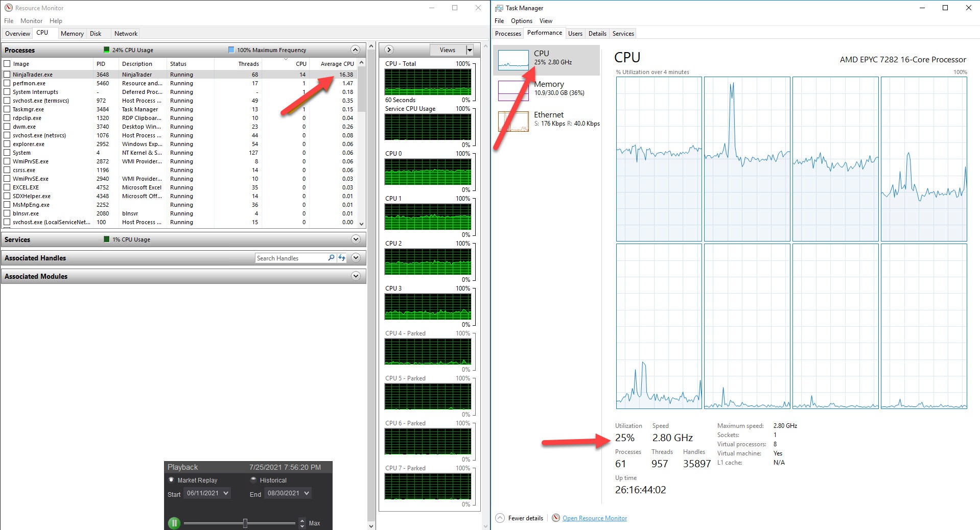Tick the EXCEL.EXE checkbox
980x530 pixels.
coord(7,187)
